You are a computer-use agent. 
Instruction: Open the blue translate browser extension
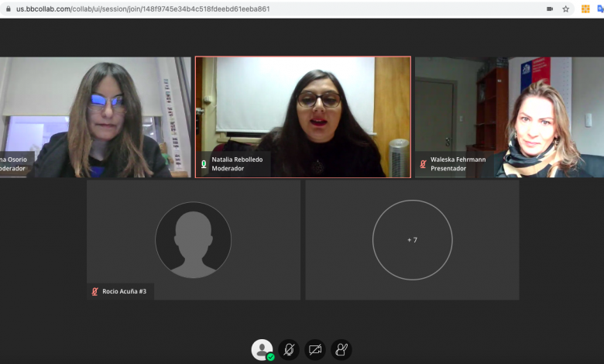click(x=600, y=9)
